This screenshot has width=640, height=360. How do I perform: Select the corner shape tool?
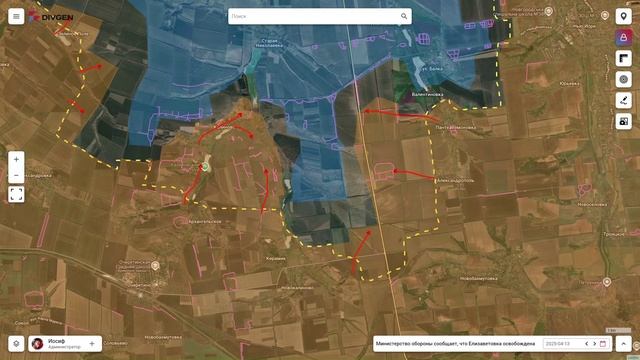point(623,58)
